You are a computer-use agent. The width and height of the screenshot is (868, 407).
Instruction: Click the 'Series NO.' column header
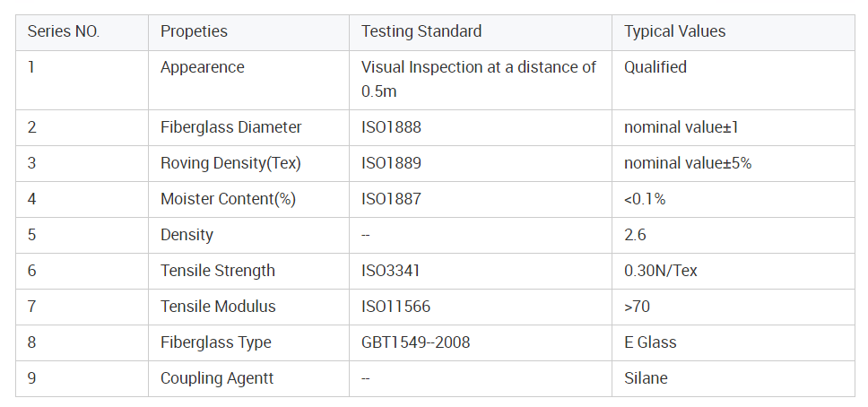click(64, 31)
